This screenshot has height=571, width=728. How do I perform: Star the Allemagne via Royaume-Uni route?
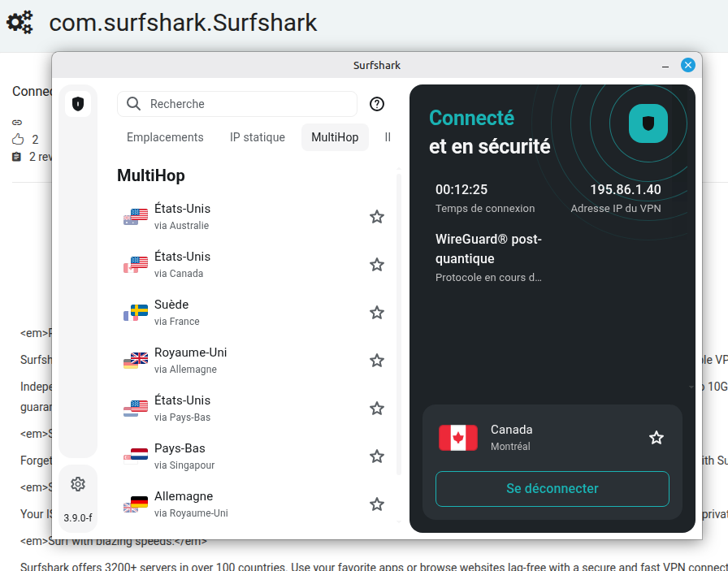coord(377,504)
